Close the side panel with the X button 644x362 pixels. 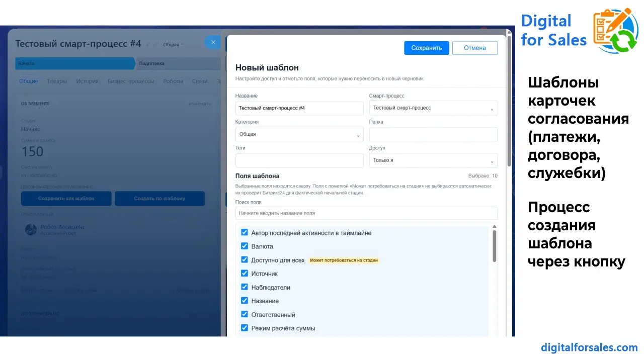coord(213,42)
